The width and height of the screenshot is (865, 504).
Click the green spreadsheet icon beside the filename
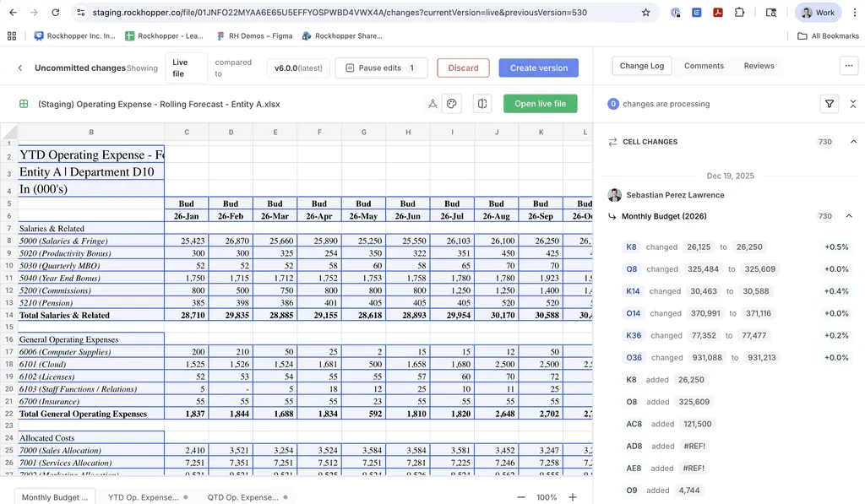pyautogui.click(x=22, y=103)
